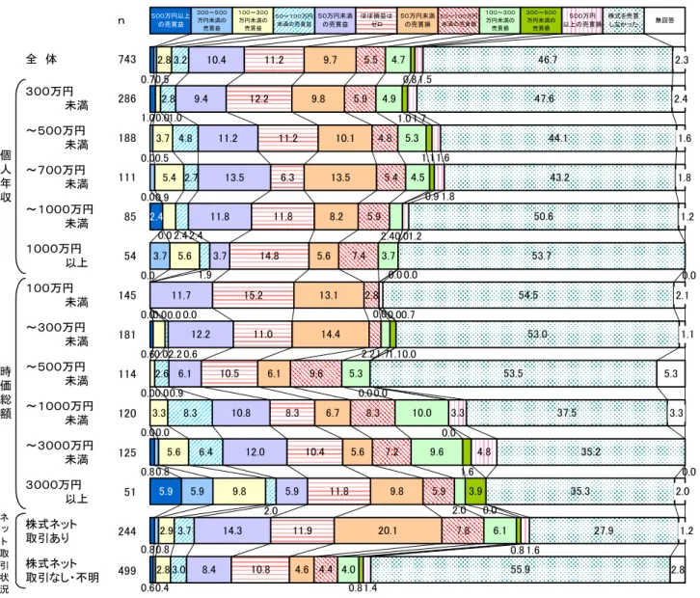The image size is (700, 598).
Task: Click the dark blue 5.9 bar segment
Action: tap(166, 492)
